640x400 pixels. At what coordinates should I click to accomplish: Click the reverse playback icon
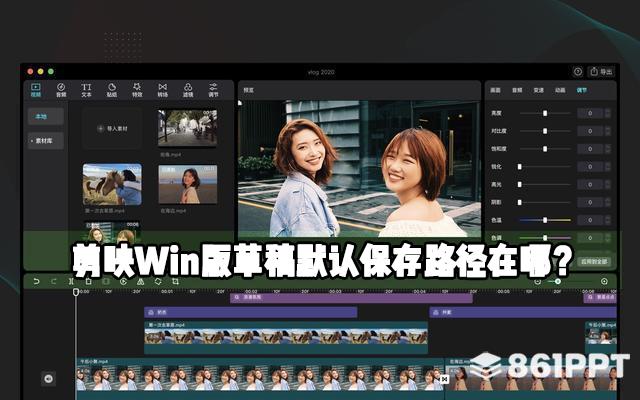click(123, 281)
